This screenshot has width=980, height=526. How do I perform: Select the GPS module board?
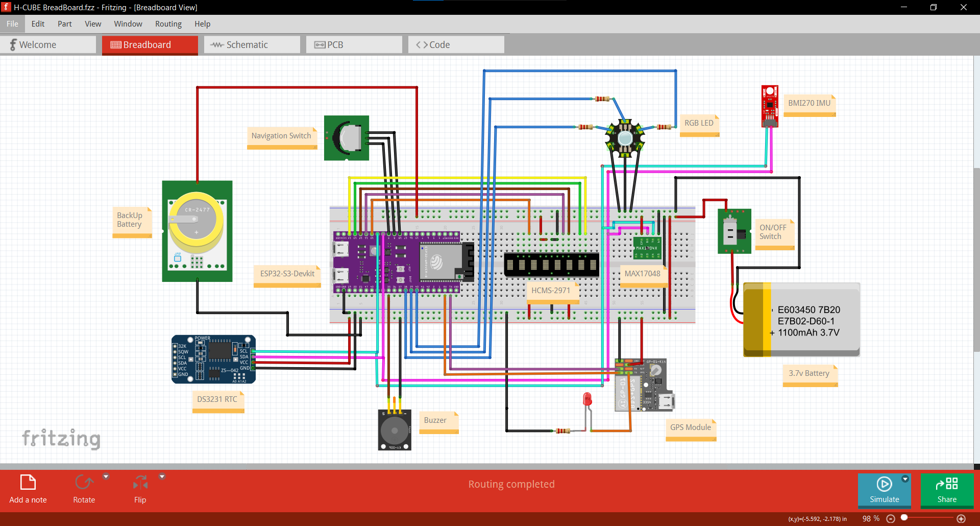(645, 385)
